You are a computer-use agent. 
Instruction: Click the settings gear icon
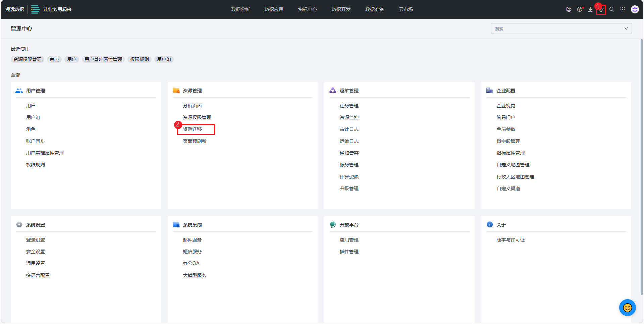tap(601, 10)
